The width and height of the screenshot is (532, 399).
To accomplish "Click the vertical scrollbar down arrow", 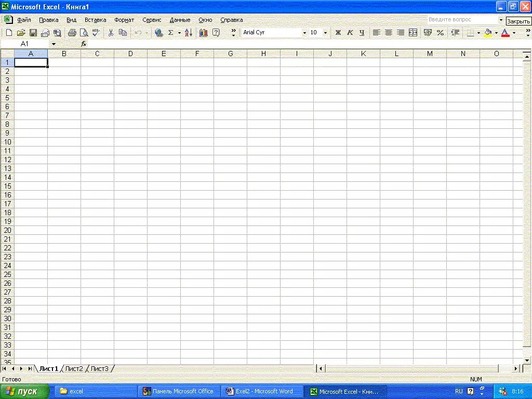I will coord(527,361).
